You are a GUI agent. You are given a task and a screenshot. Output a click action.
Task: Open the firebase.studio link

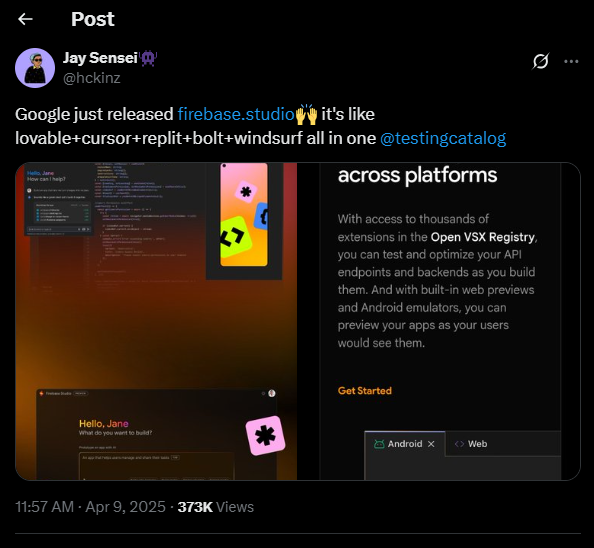pyautogui.click(x=236, y=114)
